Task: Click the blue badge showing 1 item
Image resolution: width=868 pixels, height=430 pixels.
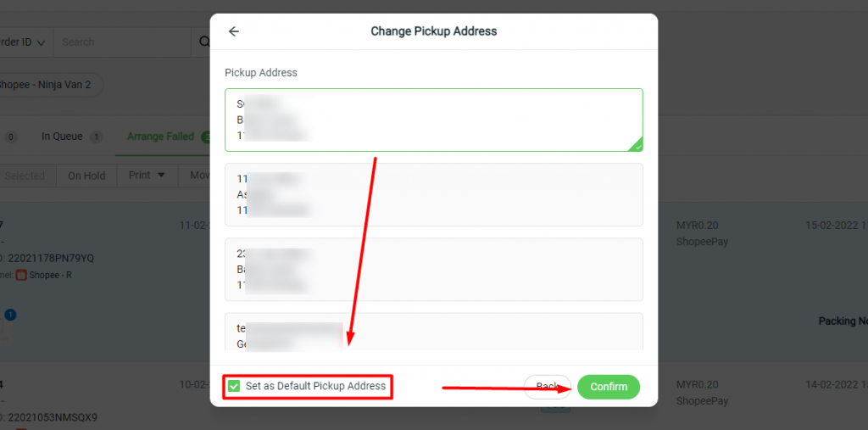Action: 10,315
